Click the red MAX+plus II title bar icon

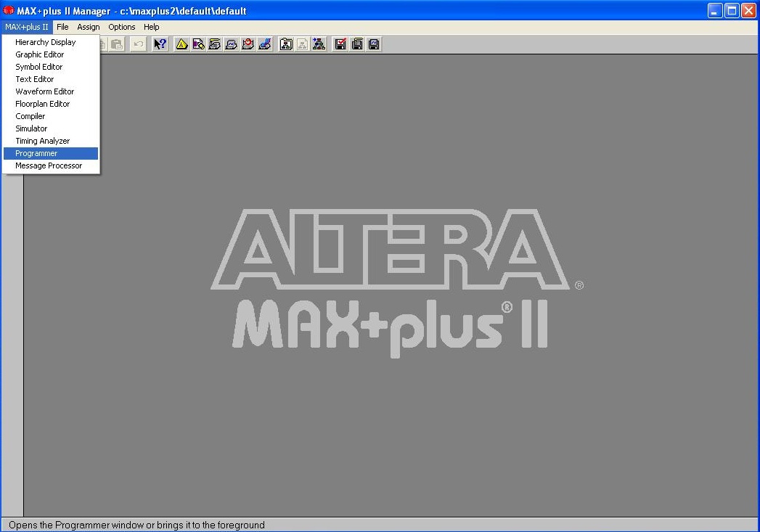(8, 10)
